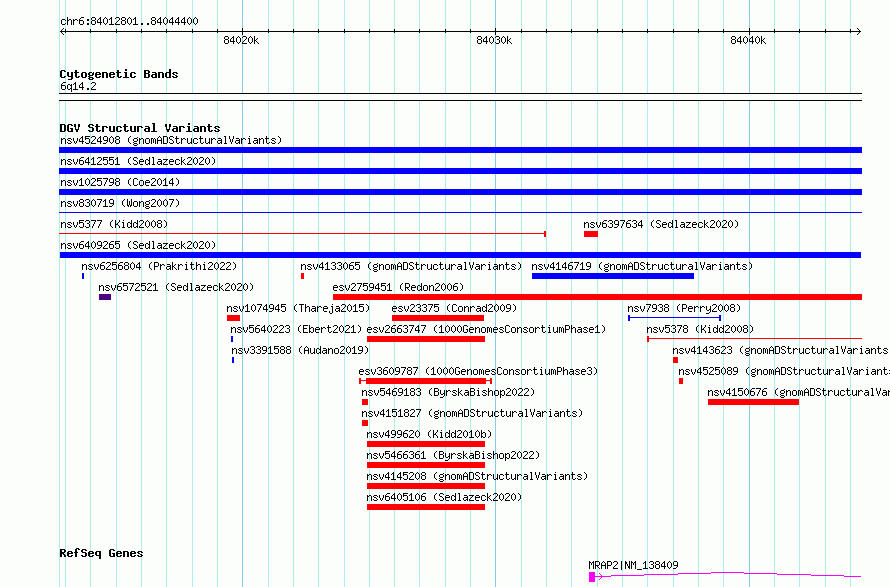The image size is (890, 587).
Task: Open the nsv6405106 (Sedlazeck2020) label
Action: [x=444, y=497]
